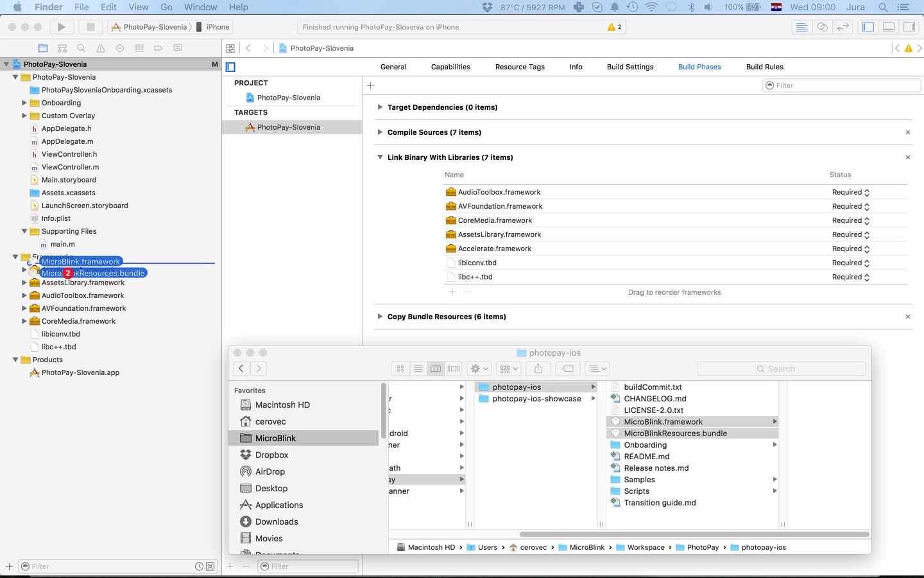924x578 pixels.
Task: Open the Capabilities tab
Action: 450,67
